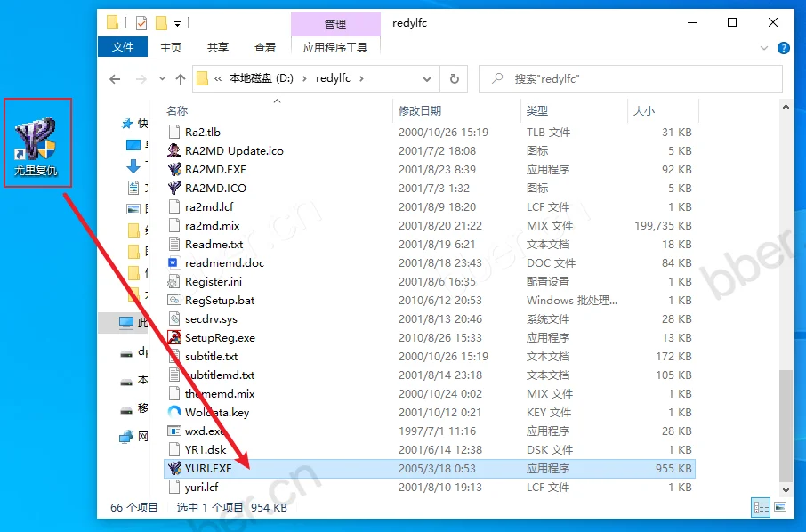Image resolution: width=806 pixels, height=532 pixels.
Task: Click the YURI.EXE application icon
Action: coord(174,468)
